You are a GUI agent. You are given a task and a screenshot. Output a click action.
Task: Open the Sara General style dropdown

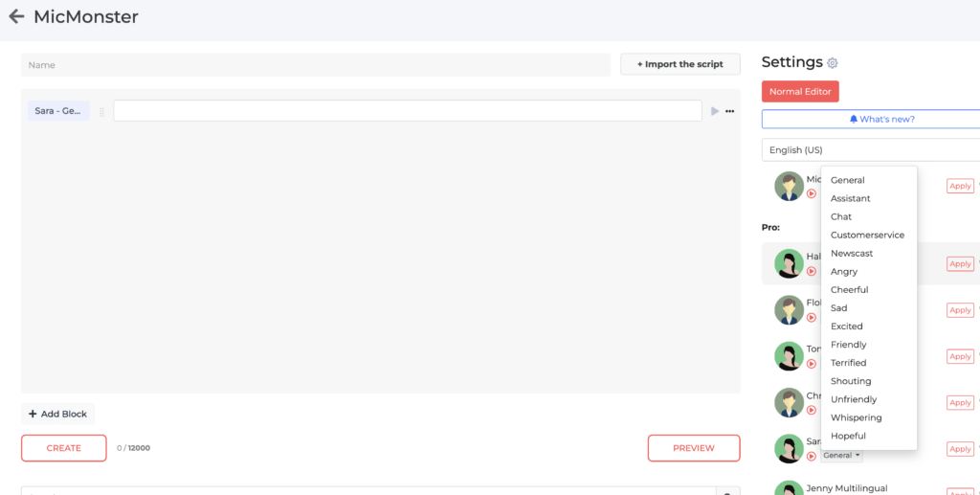[841, 456]
